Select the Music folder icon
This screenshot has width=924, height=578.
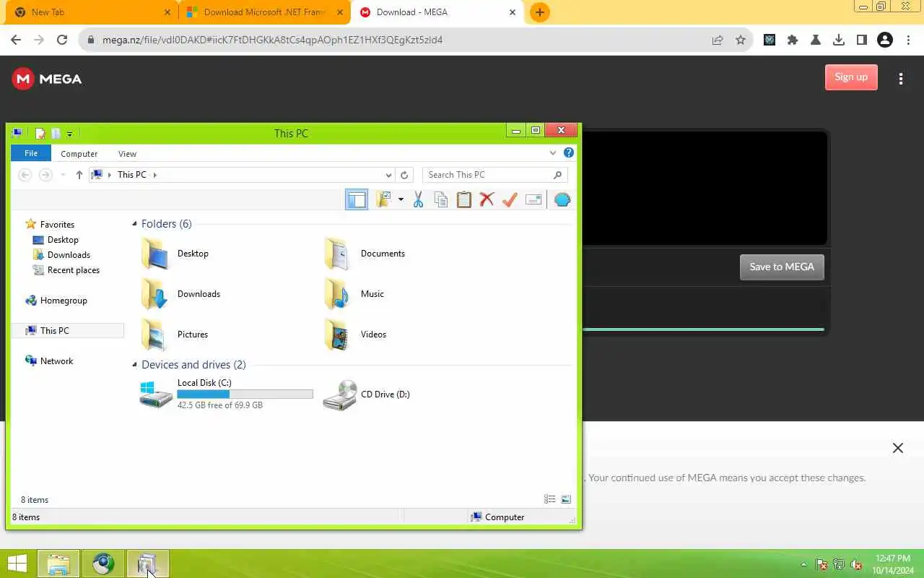337,294
